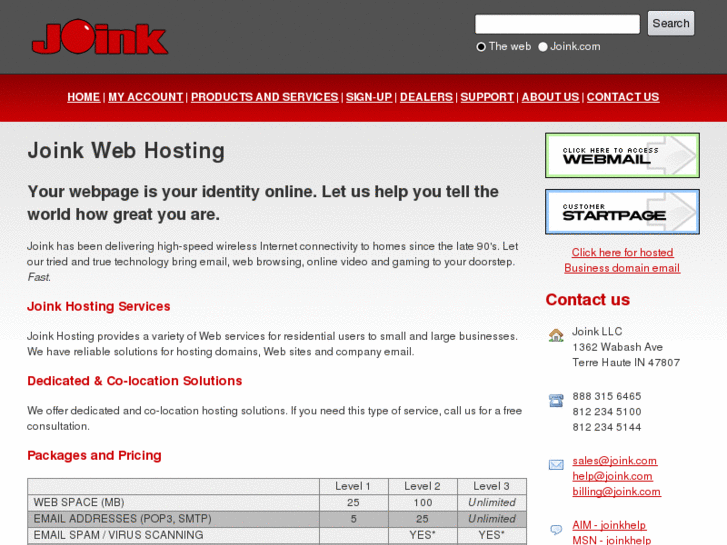Click Web Space Level 3 'Unlimited' cell
The height and width of the screenshot is (545, 727).
point(492,502)
